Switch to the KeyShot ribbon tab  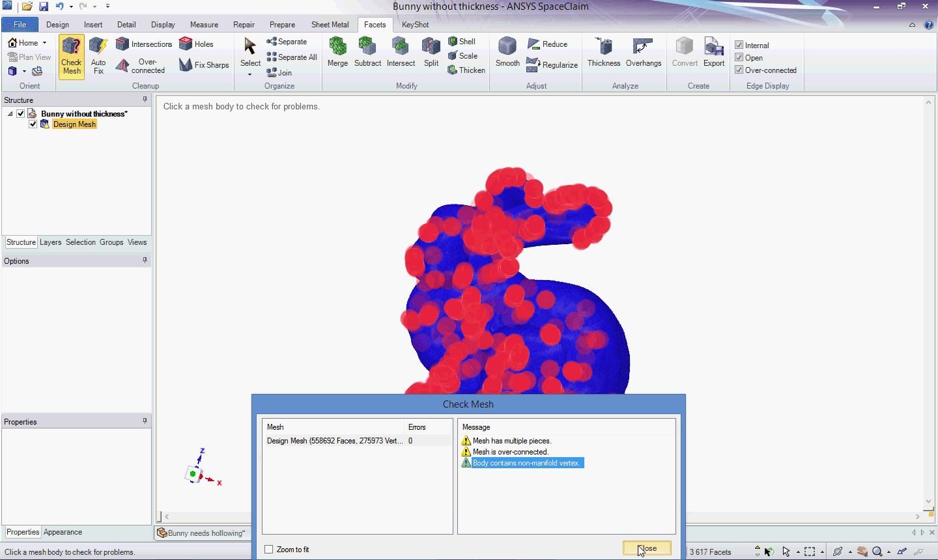[x=415, y=25]
